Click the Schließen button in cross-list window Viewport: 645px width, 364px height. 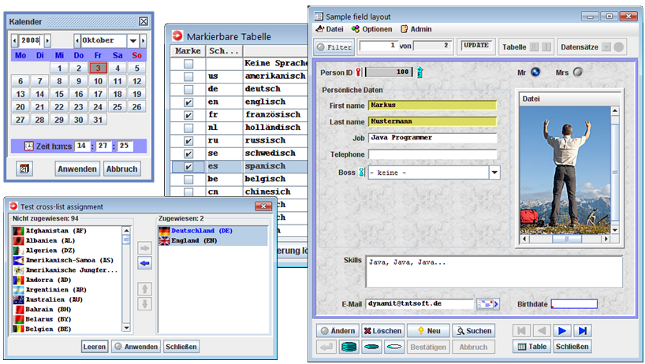click(181, 347)
